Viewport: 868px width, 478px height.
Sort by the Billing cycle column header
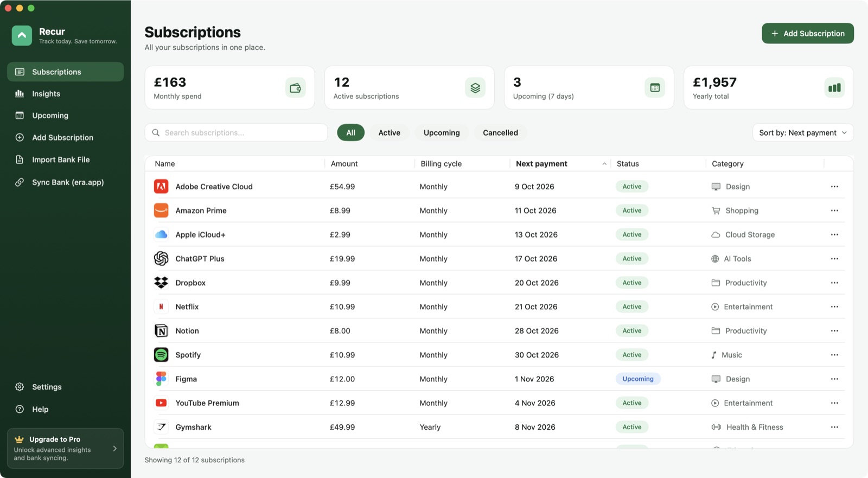coord(441,164)
